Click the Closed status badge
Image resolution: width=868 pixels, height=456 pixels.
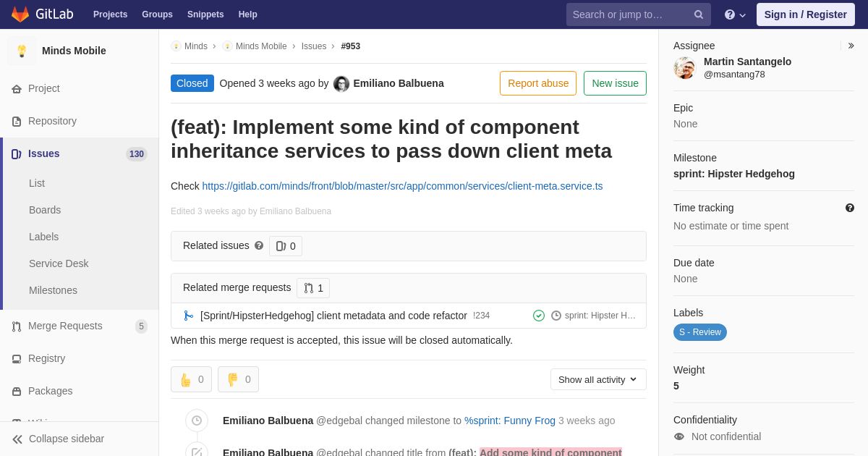click(x=192, y=83)
